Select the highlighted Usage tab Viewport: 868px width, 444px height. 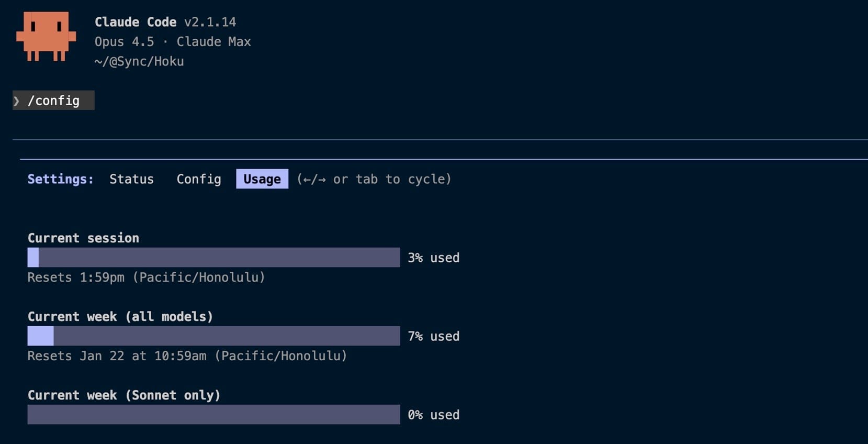pyautogui.click(x=262, y=179)
